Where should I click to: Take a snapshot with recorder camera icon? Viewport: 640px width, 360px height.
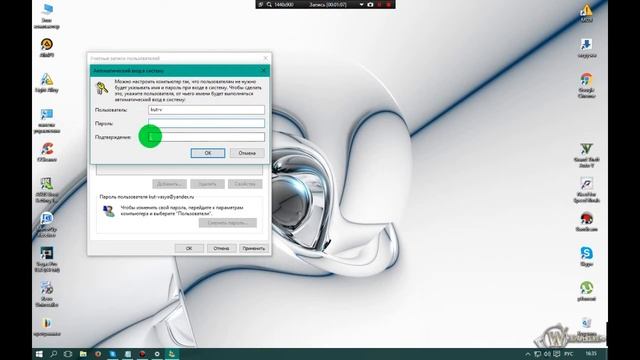point(370,4)
